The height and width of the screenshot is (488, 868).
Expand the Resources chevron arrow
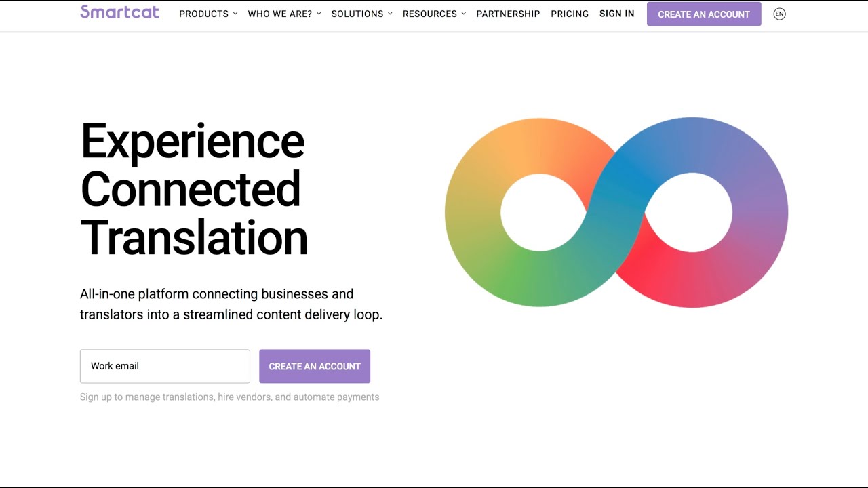[464, 14]
